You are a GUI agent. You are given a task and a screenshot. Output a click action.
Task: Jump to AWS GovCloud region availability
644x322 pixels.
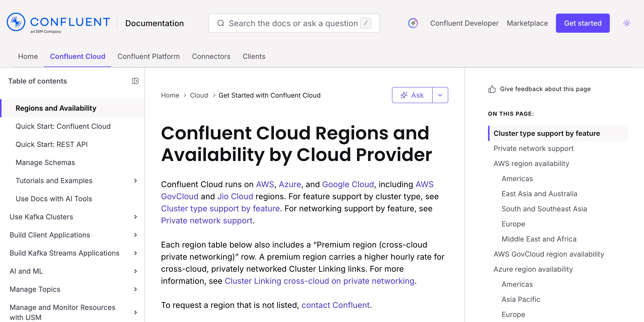coord(549,254)
